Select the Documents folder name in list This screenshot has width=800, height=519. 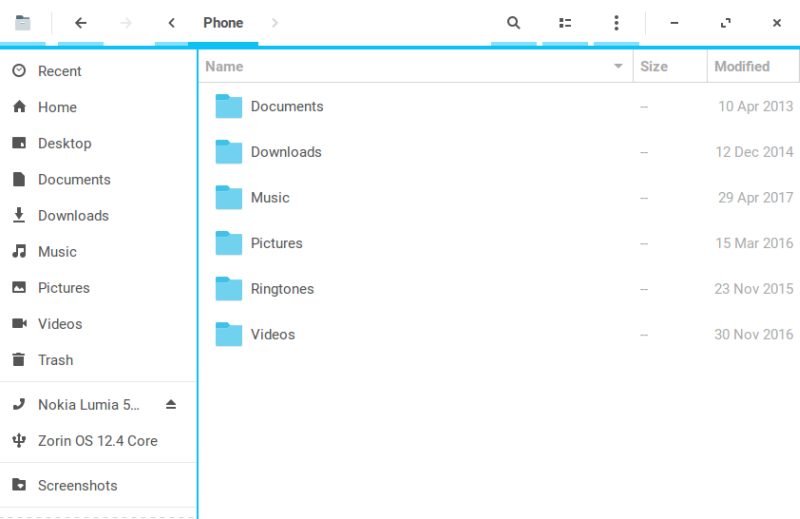[287, 106]
